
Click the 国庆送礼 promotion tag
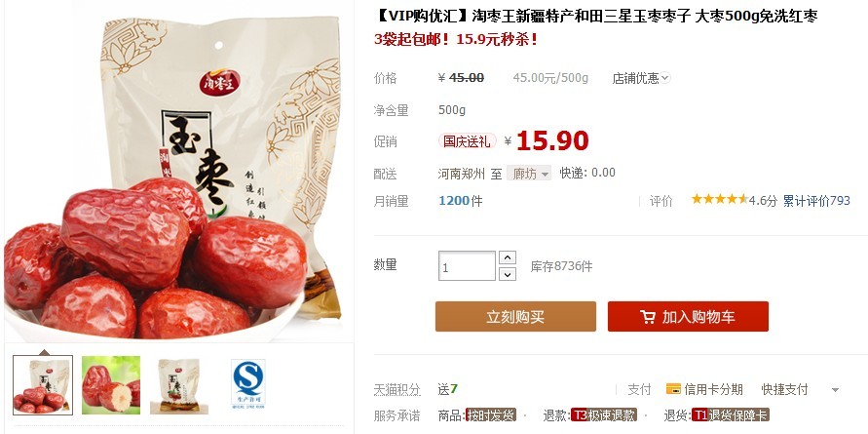468,141
